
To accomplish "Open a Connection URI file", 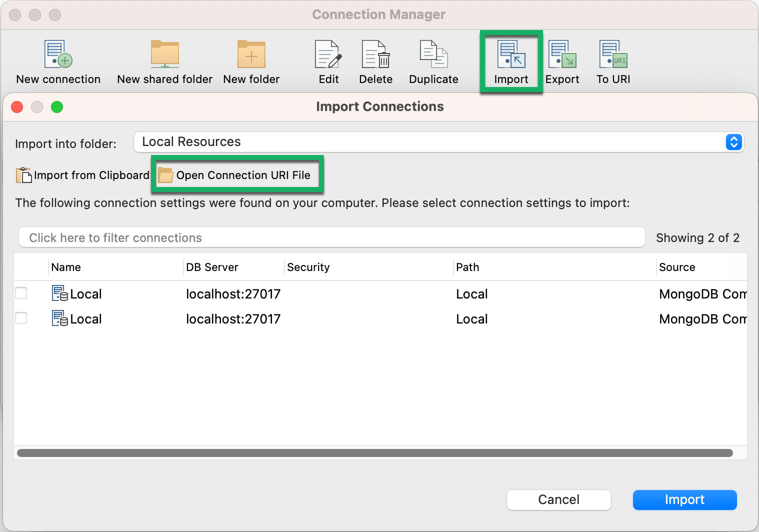I will coord(237,175).
